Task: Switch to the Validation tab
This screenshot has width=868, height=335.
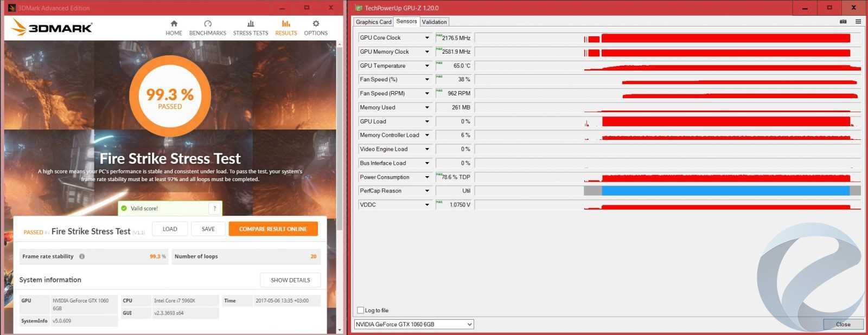Action: pos(435,22)
